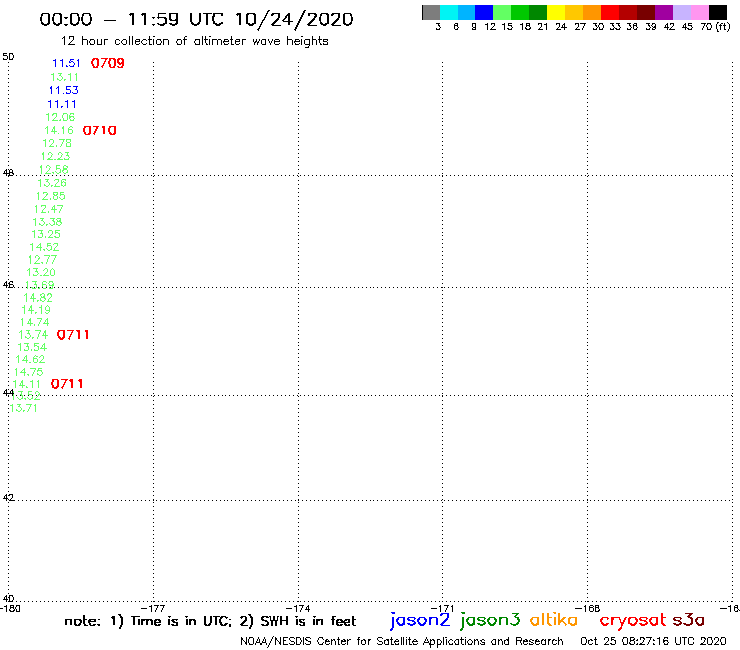Click the wave height value 14.62
740x650 pixels.
click(30, 360)
